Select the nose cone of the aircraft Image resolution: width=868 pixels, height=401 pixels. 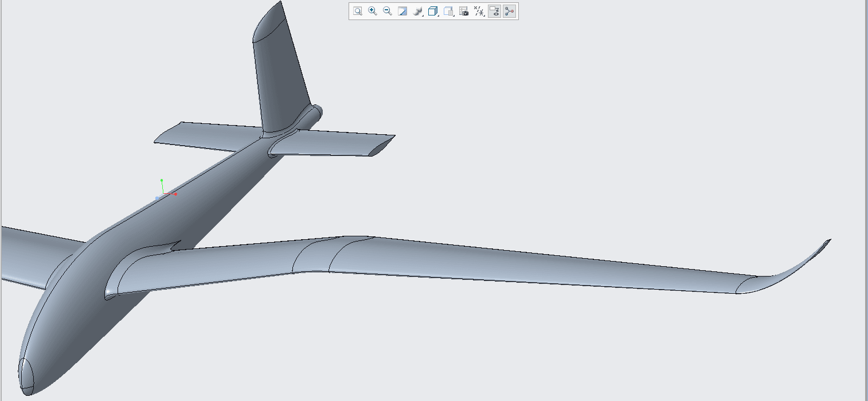click(26, 374)
